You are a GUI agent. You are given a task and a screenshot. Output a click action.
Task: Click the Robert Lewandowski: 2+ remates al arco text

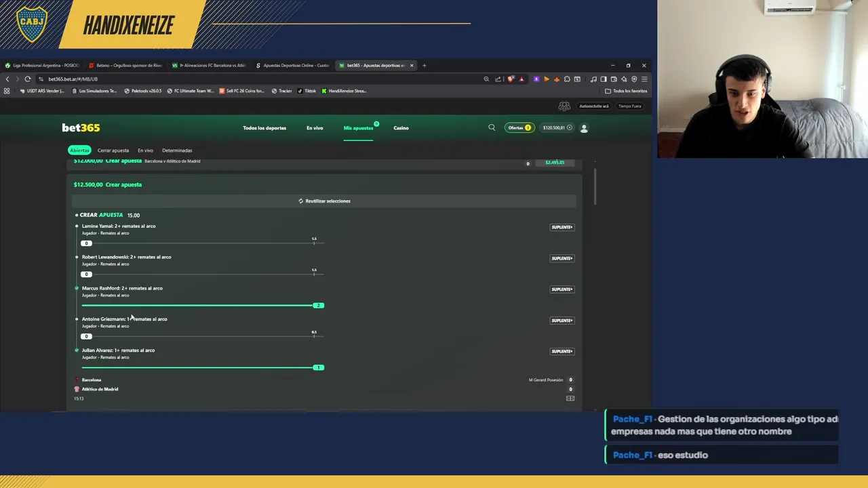(x=126, y=257)
